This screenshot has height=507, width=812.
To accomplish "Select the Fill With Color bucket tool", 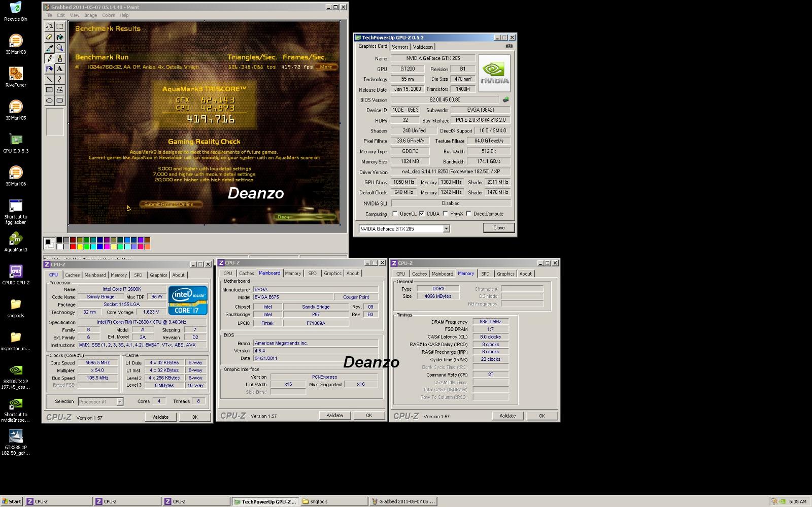I will (60, 37).
